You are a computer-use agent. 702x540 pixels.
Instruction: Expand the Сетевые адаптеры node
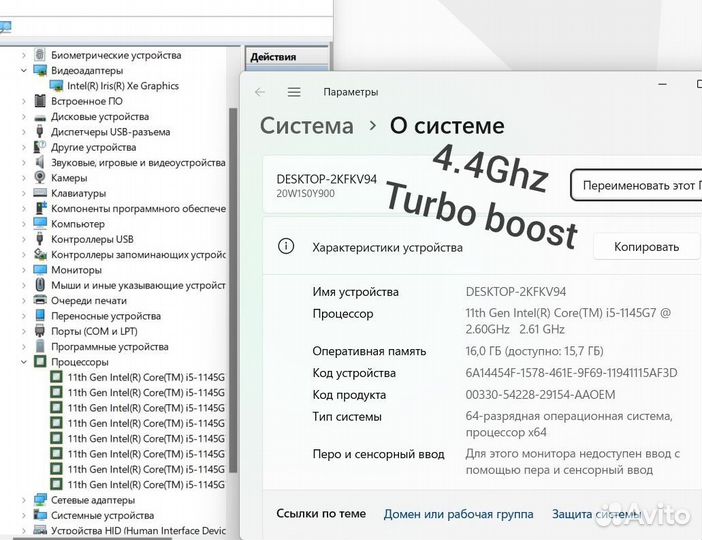pos(24,500)
